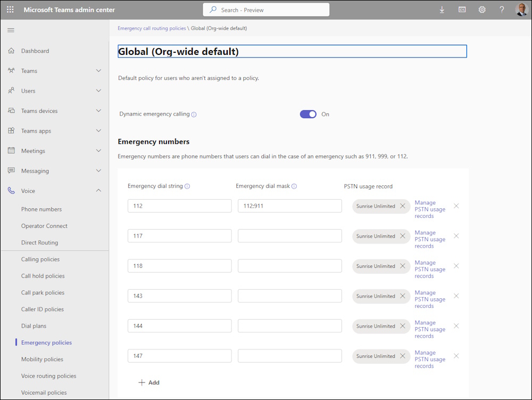Screen dimensions: 532x400
Task: Edit the policy name Global (Org-wide default)
Action: coord(292,51)
